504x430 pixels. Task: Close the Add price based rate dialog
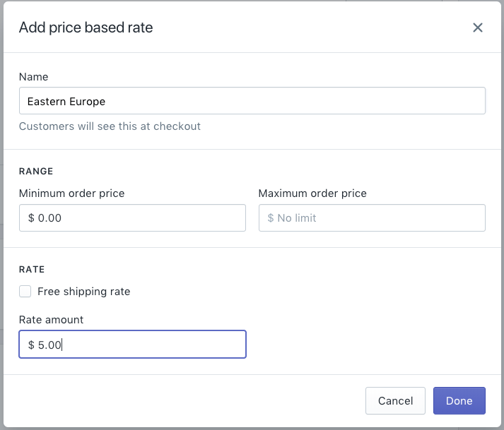(x=478, y=28)
